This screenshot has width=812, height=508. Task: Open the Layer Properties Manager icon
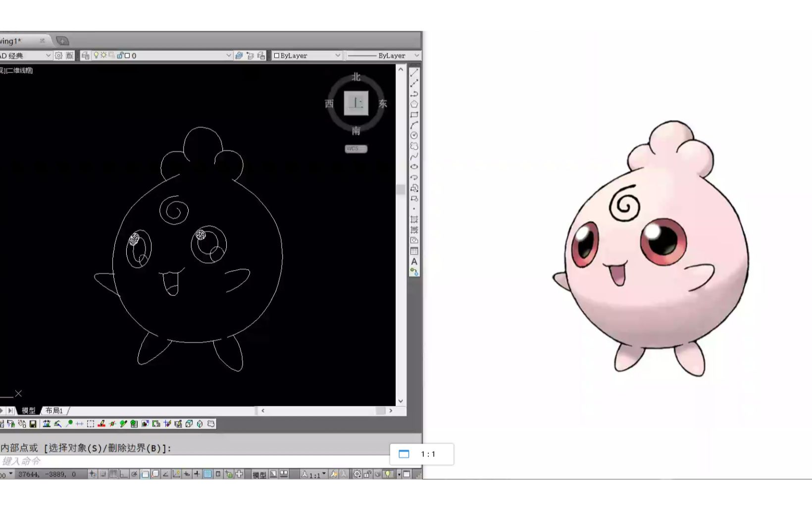85,56
